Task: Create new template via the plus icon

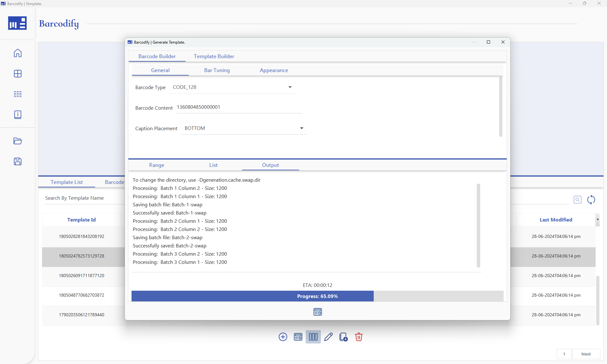Action: 283,337
